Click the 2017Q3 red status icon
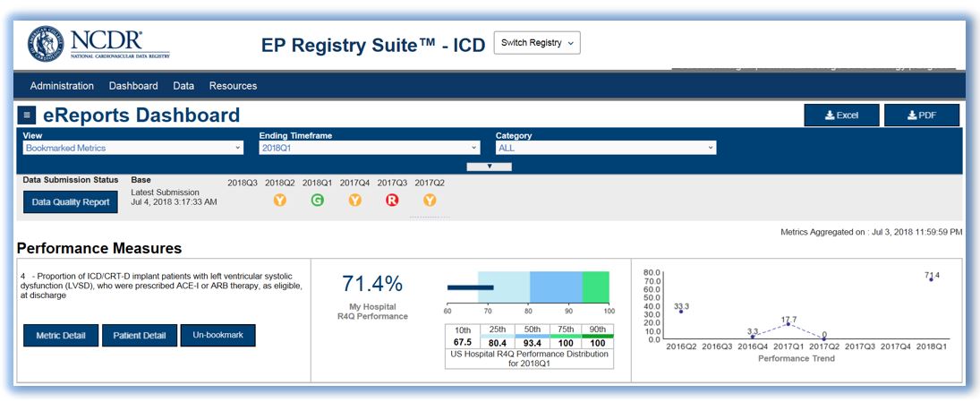This screenshot has height=402, width=980. (392, 201)
